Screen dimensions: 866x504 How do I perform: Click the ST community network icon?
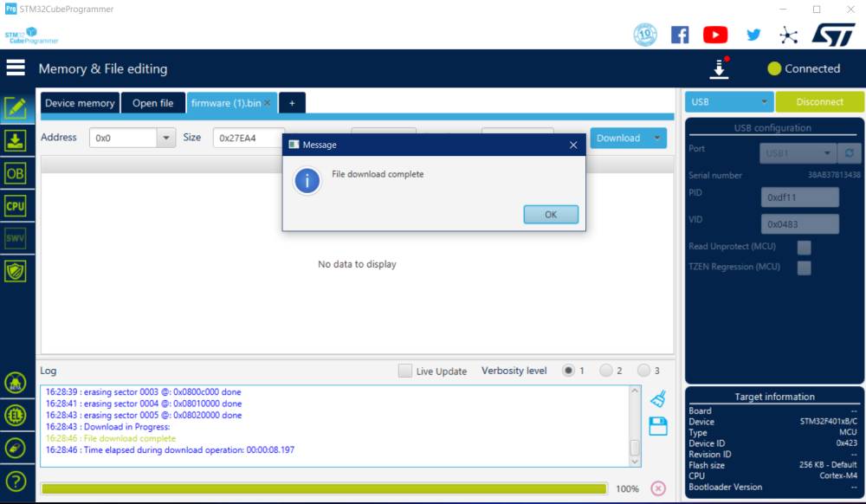click(789, 36)
